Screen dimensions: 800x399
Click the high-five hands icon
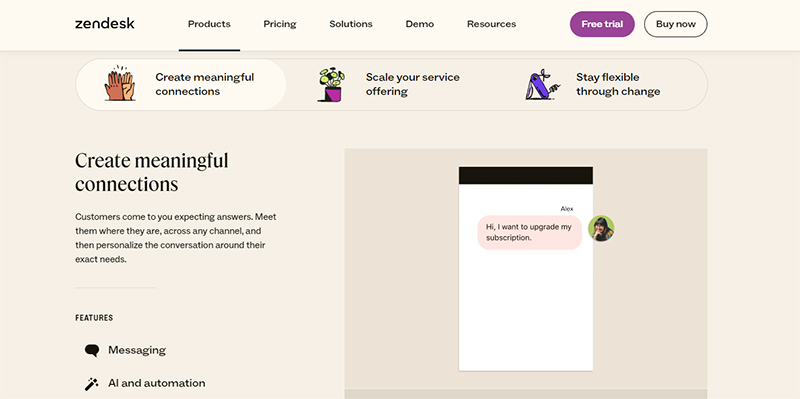(x=120, y=83)
